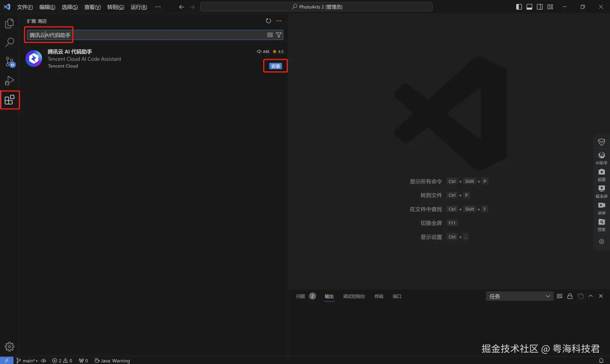The height and width of the screenshot is (364, 610).
Task: Click the 4.5 star rating
Action: (278, 52)
